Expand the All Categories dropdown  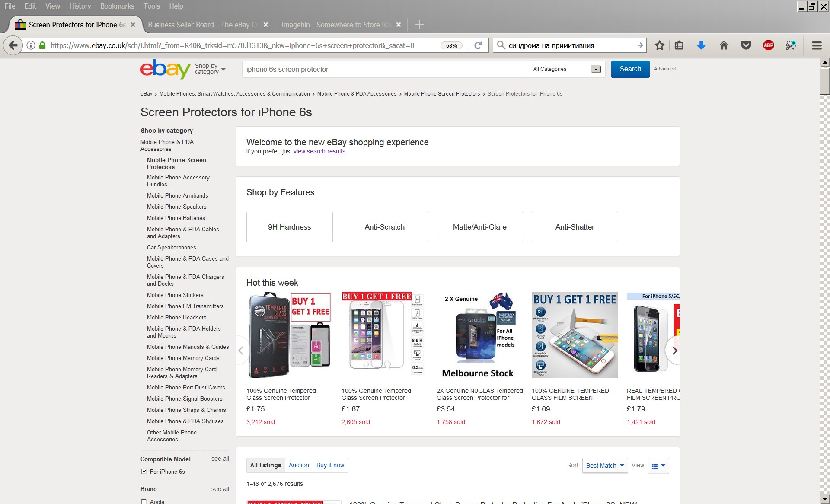click(x=566, y=69)
